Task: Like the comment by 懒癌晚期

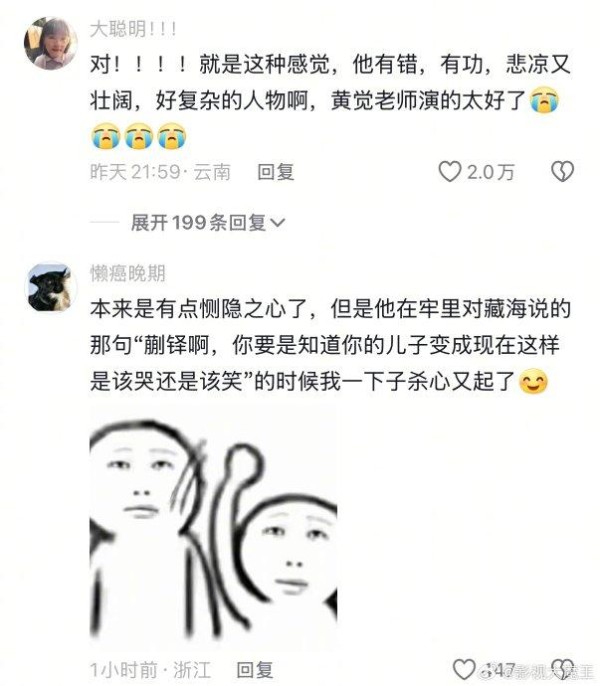Action: 463,669
